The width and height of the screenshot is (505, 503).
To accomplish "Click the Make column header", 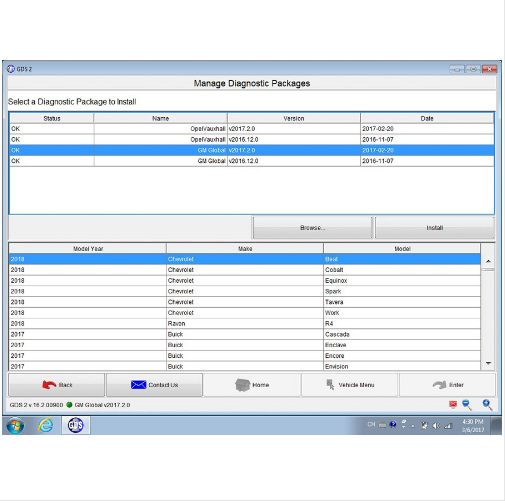I will click(245, 249).
